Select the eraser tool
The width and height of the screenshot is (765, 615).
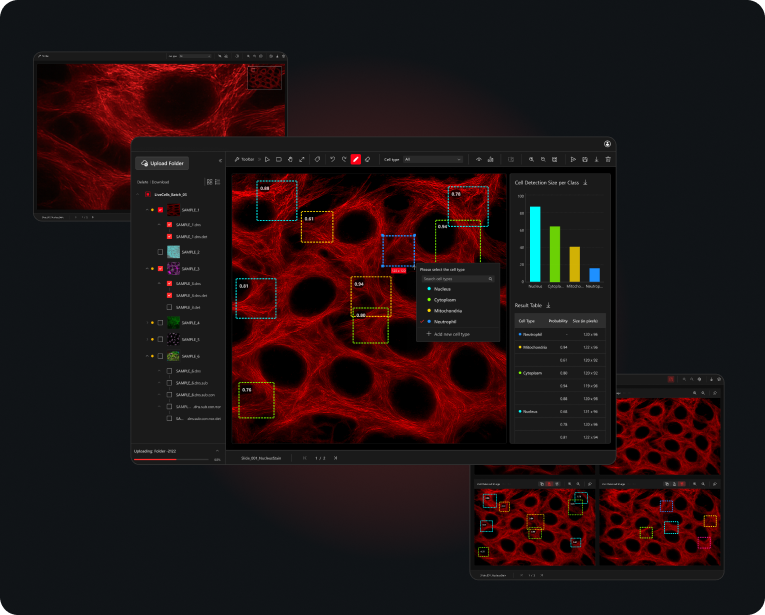click(368, 159)
